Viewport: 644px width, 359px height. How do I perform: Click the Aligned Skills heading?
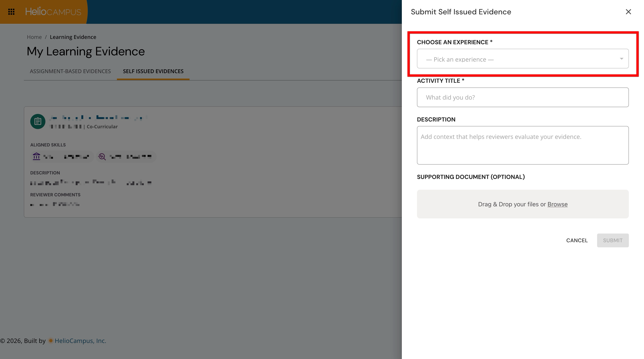point(48,145)
